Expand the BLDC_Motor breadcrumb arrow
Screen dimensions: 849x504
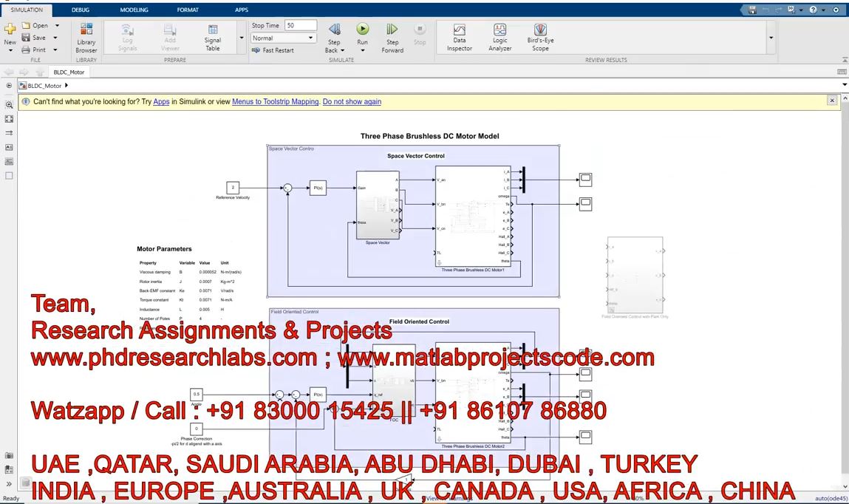point(67,86)
